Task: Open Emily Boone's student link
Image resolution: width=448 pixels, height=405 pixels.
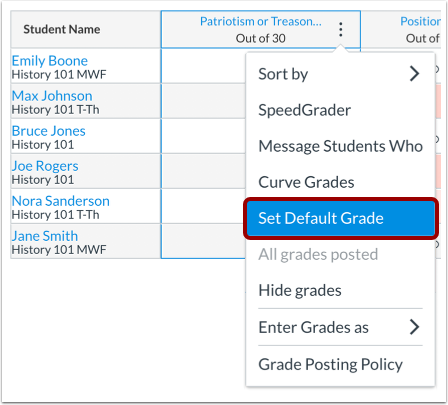Action: click(x=50, y=61)
